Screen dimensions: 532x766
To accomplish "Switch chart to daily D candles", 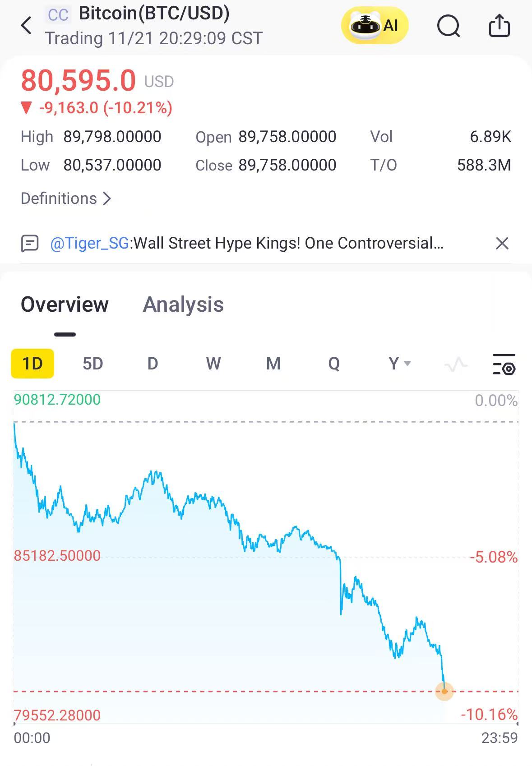I will click(153, 364).
